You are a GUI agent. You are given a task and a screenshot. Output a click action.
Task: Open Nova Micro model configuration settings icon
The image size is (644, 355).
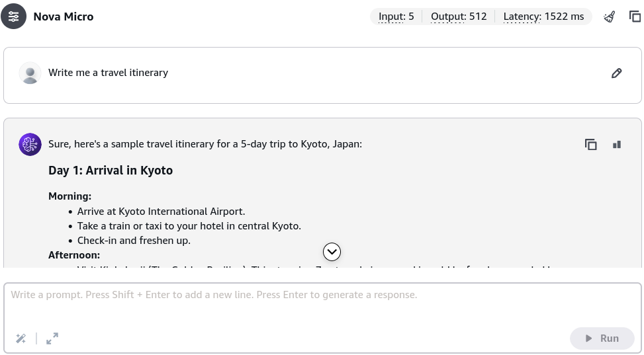pyautogui.click(x=13, y=17)
